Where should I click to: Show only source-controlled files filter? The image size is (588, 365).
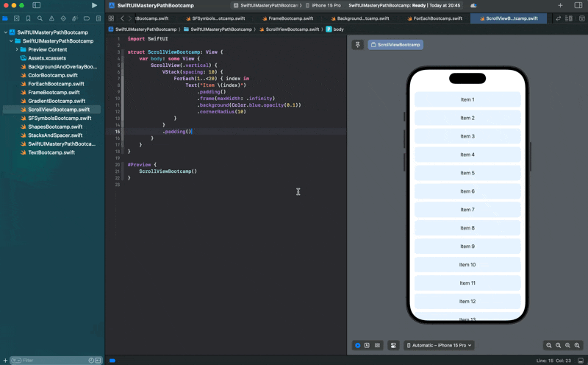click(x=98, y=361)
